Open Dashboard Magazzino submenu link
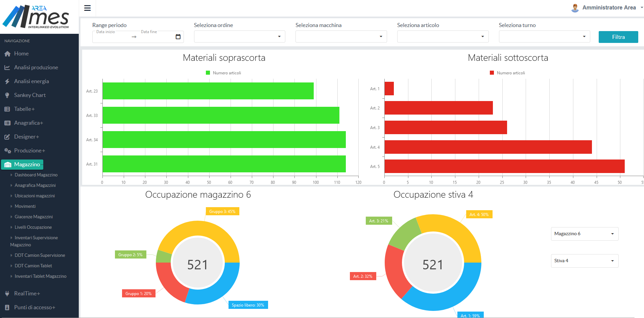The width and height of the screenshot is (644, 318). pyautogui.click(x=36, y=175)
